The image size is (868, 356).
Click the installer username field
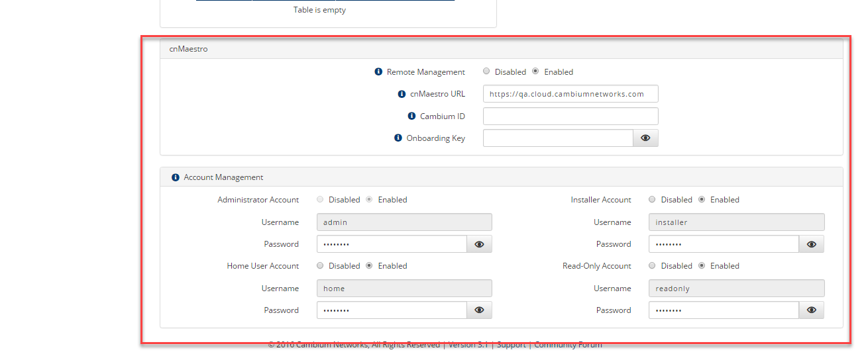click(737, 222)
